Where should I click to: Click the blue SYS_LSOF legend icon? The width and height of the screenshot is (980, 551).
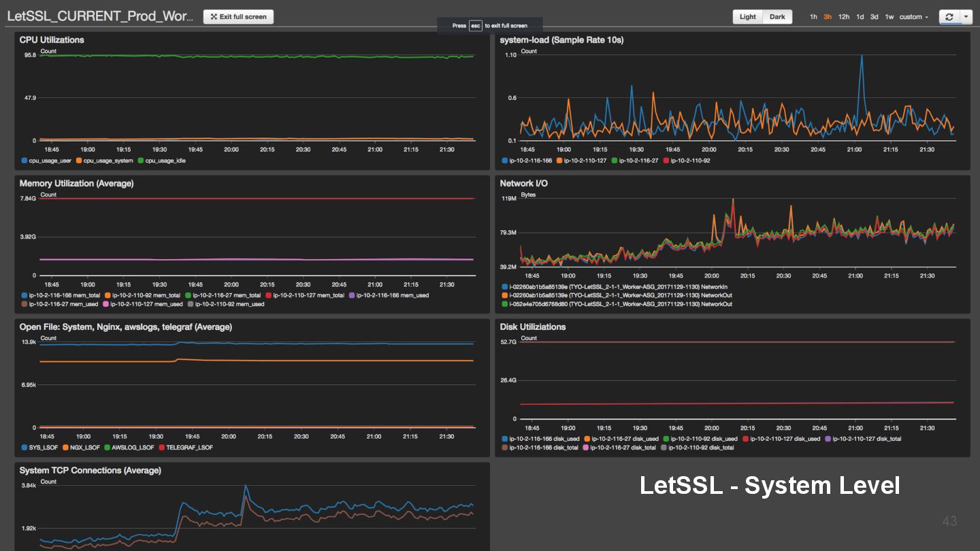[24, 448]
